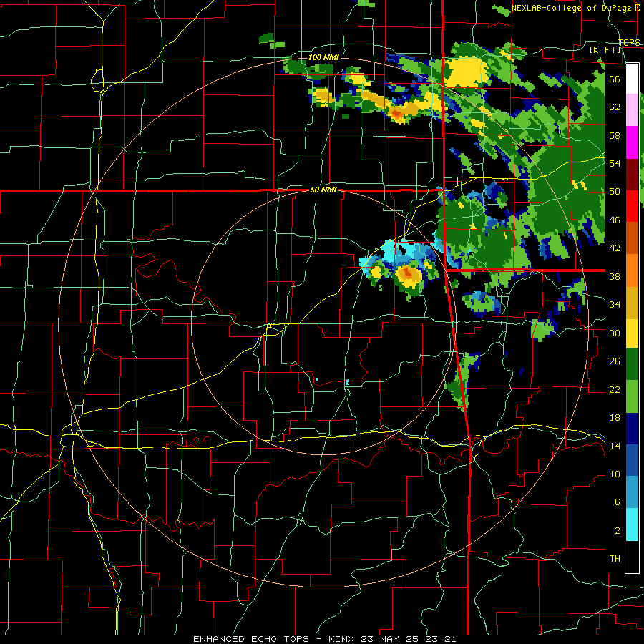The height and width of the screenshot is (644, 644).
Task: Click the 54 legend value
Action: [615, 163]
